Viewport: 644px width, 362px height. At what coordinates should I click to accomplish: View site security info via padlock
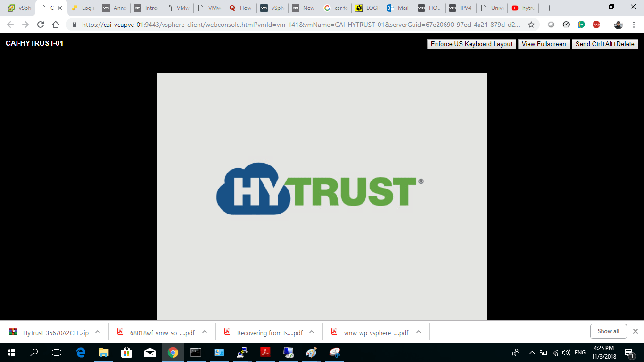[x=74, y=25]
